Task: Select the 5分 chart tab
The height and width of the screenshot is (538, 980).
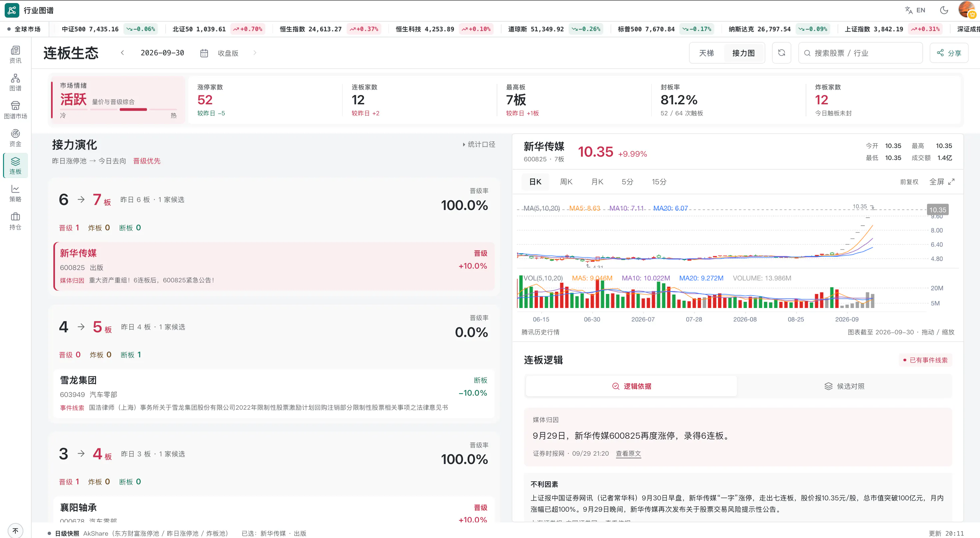Action: pos(627,182)
